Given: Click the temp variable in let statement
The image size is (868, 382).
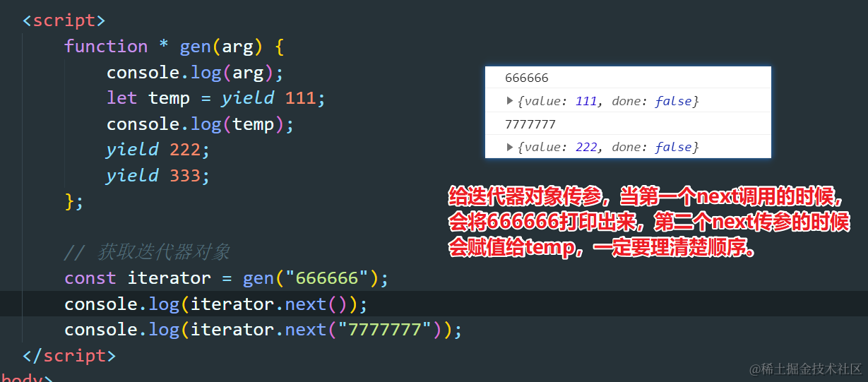Looking at the screenshot, I should pyautogui.click(x=169, y=98).
